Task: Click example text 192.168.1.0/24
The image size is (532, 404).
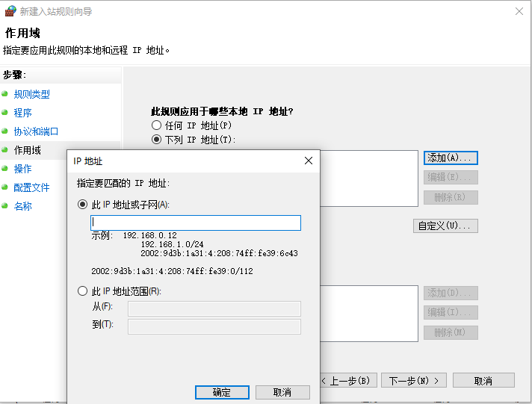Action: [172, 244]
